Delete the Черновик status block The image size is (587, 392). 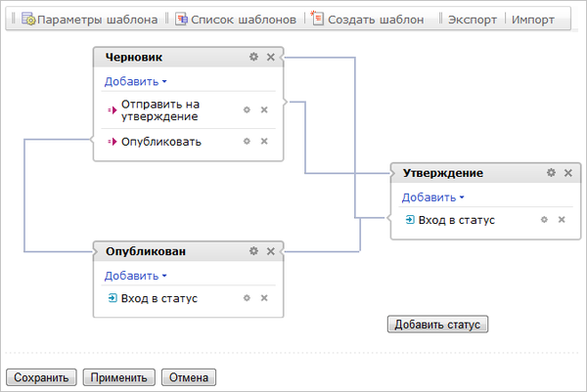pos(271,57)
